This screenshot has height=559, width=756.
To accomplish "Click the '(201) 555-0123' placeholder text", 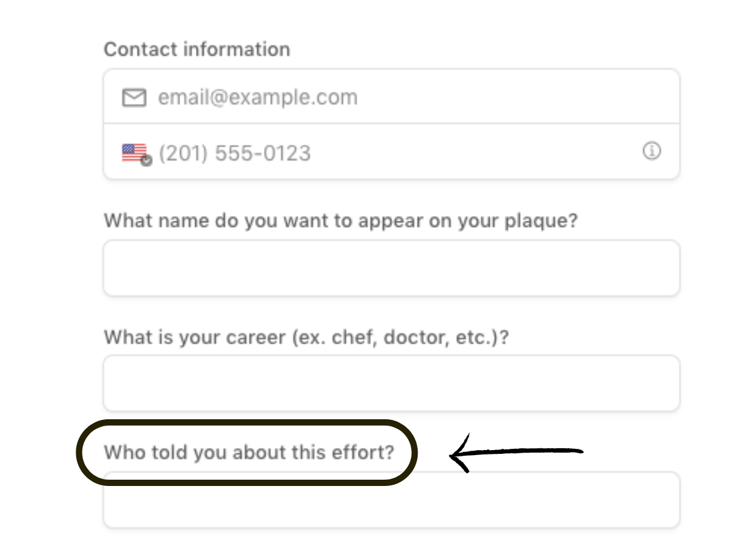I will coord(235,153).
